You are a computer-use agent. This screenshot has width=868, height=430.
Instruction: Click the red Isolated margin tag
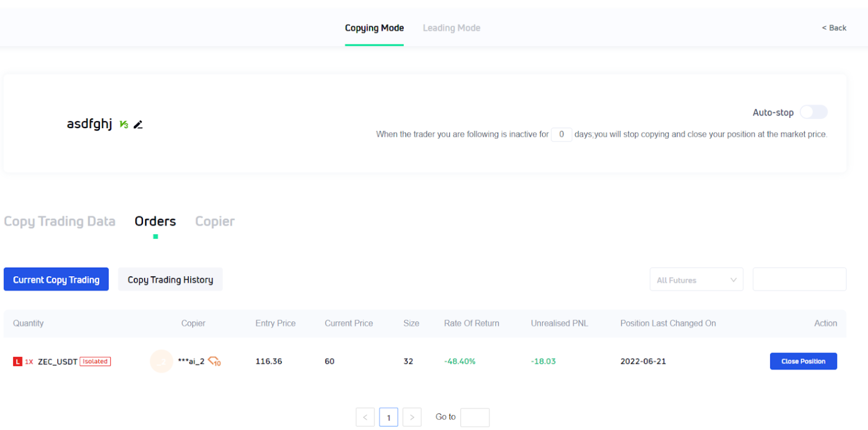[x=95, y=361]
